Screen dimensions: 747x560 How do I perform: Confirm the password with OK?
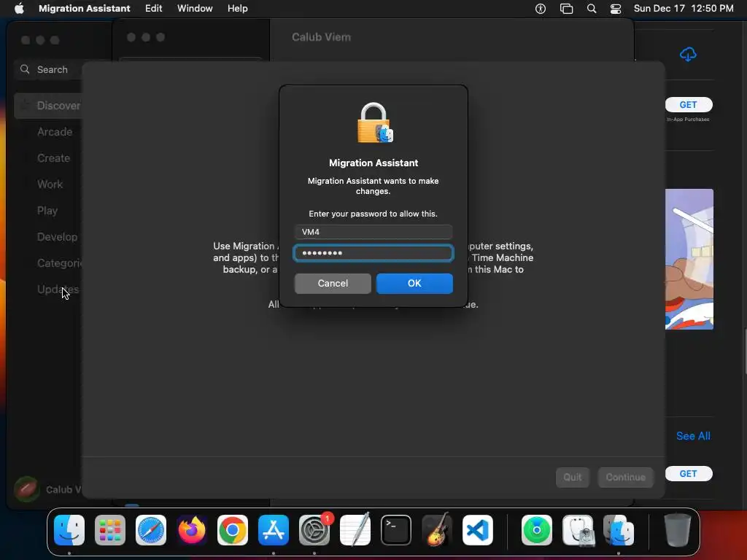tap(414, 284)
